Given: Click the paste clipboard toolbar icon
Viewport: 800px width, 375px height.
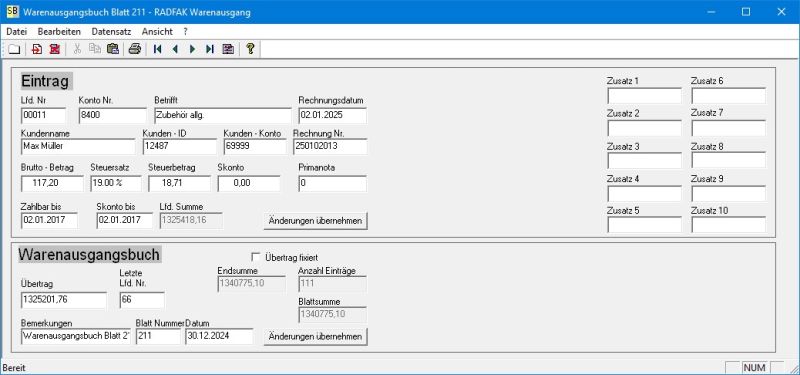Looking at the screenshot, I should pos(113,49).
